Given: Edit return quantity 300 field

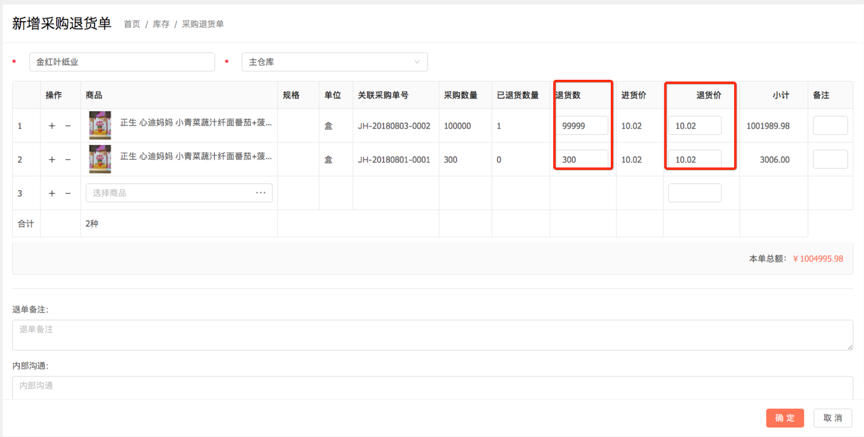Looking at the screenshot, I should click(582, 159).
